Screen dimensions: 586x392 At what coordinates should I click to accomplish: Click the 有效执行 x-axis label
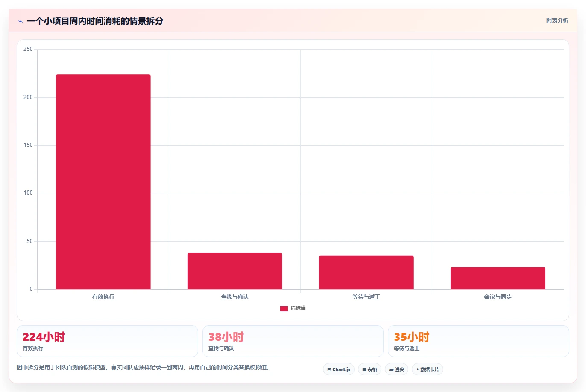click(103, 297)
